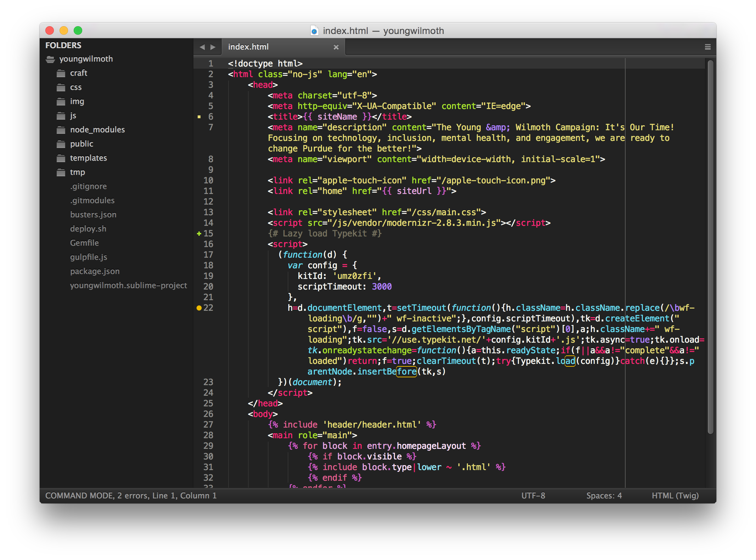Image resolution: width=756 pixels, height=560 pixels.
Task: Click the header/header.html include line
Action: [352, 425]
